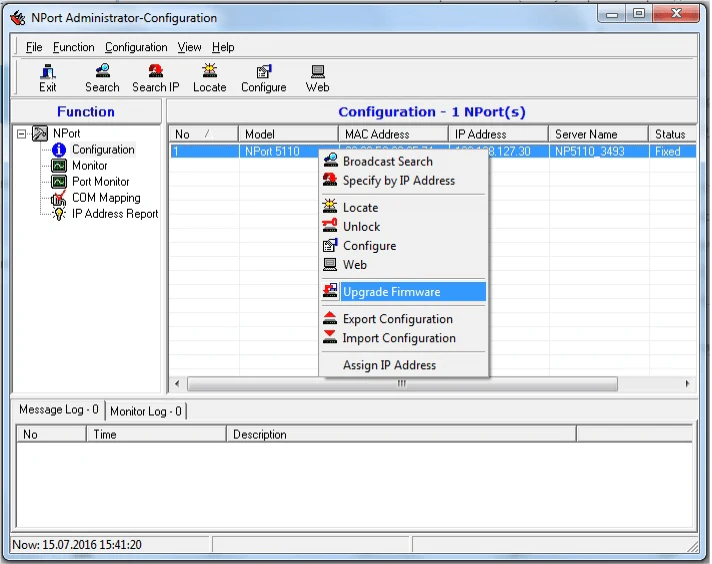
Task: Open Search IP from the toolbar
Action: tap(156, 77)
